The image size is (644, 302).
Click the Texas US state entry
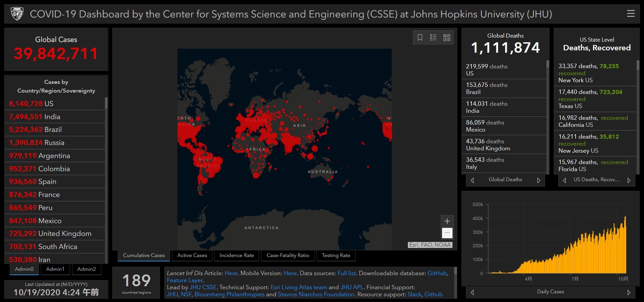pyautogui.click(x=595, y=99)
